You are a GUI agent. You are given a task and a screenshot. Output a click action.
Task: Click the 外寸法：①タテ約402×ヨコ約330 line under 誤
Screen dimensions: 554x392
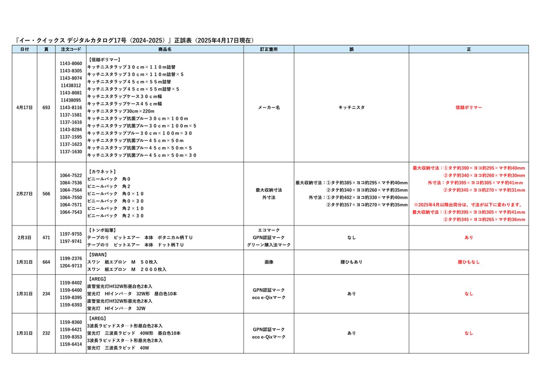pyautogui.click(x=358, y=197)
